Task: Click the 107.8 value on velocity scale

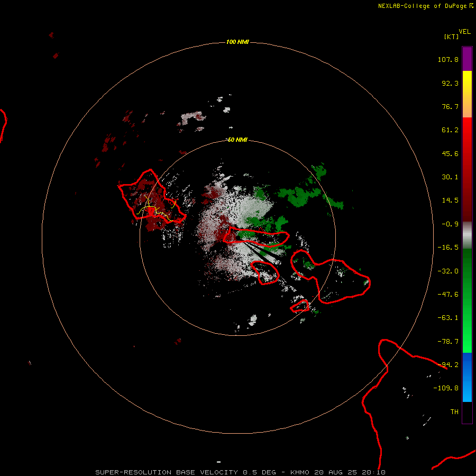Action: [448, 59]
